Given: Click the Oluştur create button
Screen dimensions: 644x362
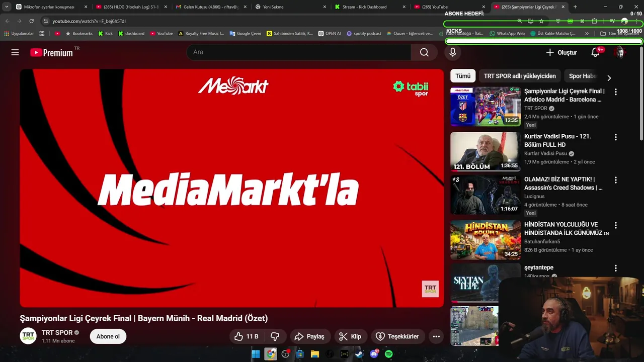Looking at the screenshot, I should (561, 52).
